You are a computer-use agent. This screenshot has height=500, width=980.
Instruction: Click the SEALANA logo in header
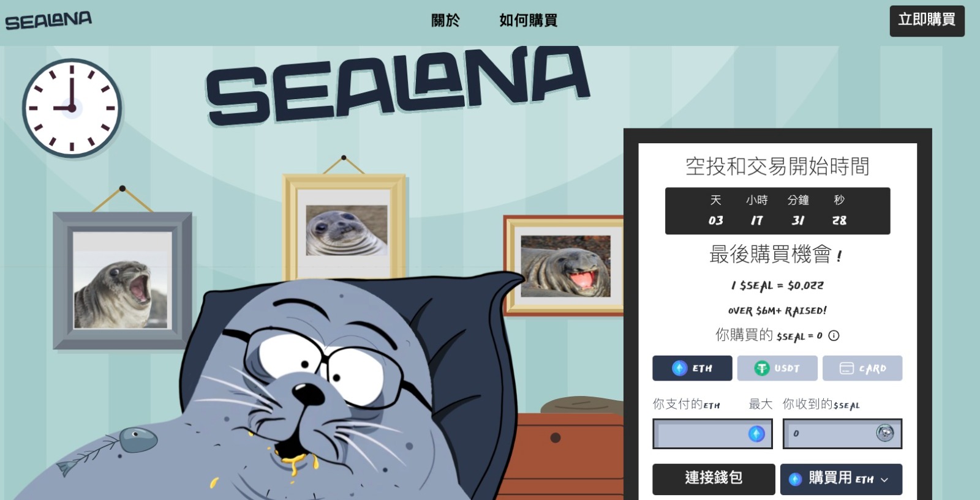[48, 20]
